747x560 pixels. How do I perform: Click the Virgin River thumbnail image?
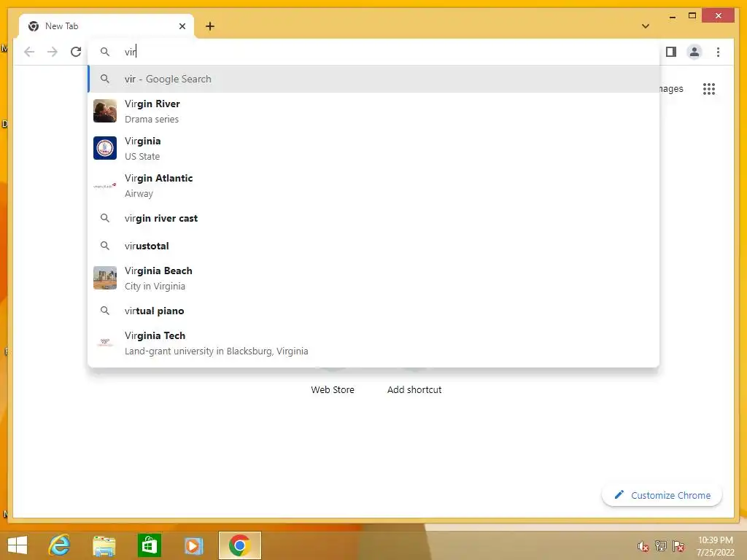click(x=105, y=111)
